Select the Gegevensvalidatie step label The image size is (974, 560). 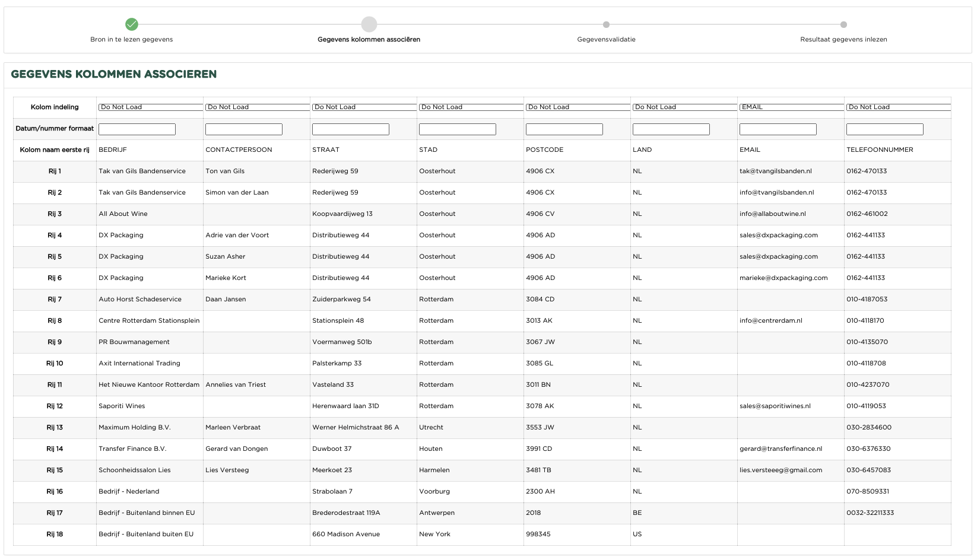coord(606,40)
